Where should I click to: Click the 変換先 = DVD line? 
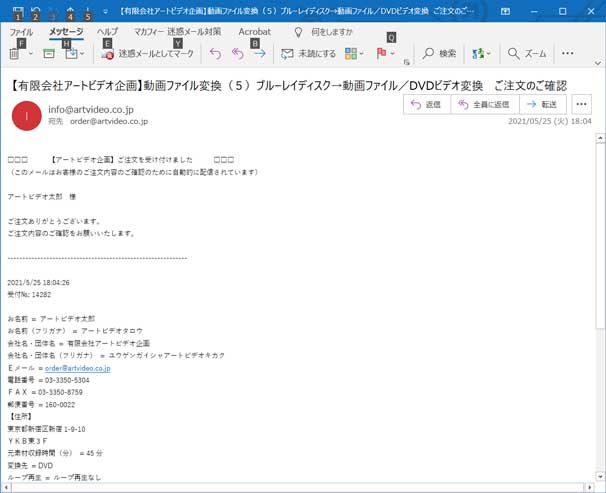(30, 466)
